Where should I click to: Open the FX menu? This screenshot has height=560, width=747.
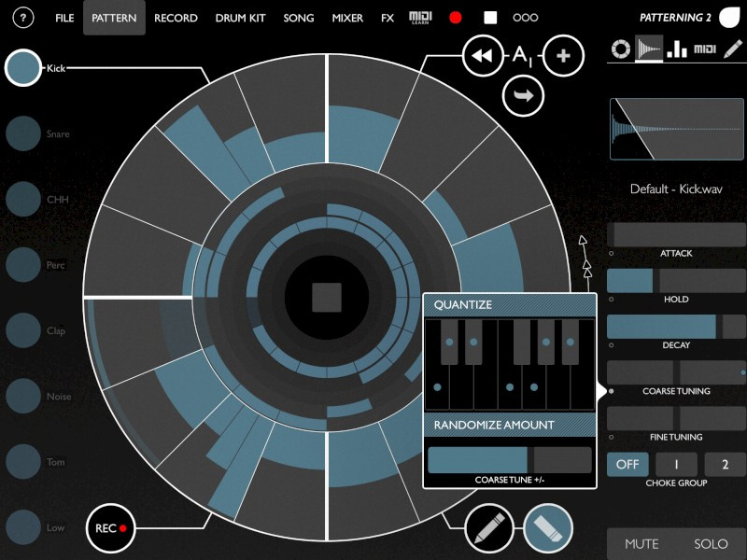[388, 18]
